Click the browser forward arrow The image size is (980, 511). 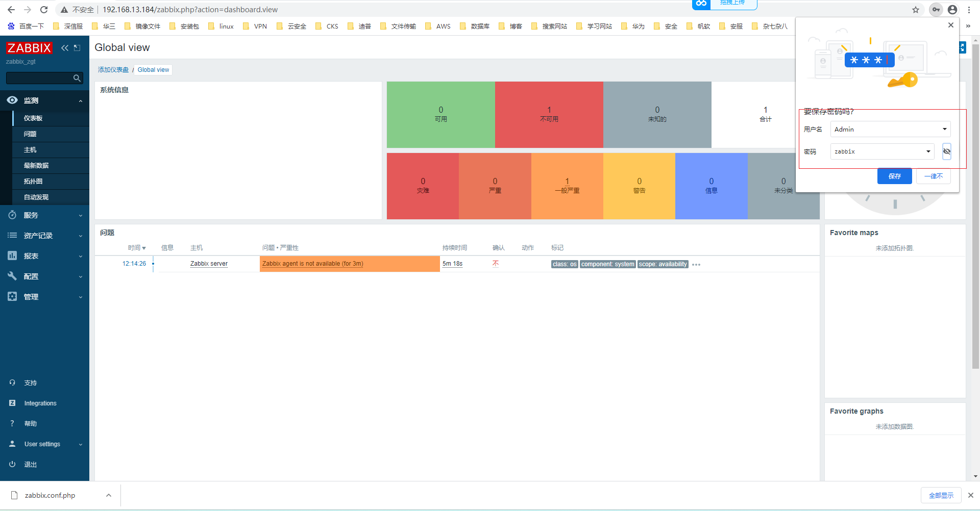[x=28, y=10]
